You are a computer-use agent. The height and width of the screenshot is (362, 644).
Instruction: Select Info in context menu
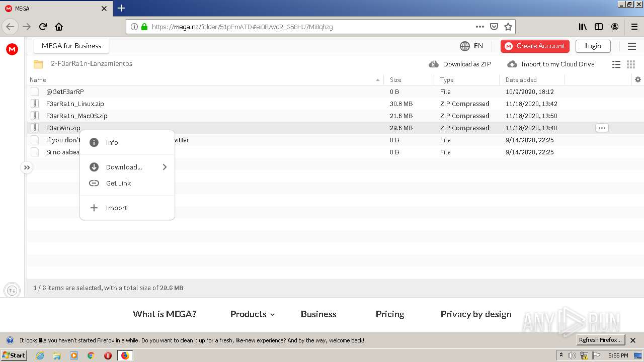[x=127, y=142]
